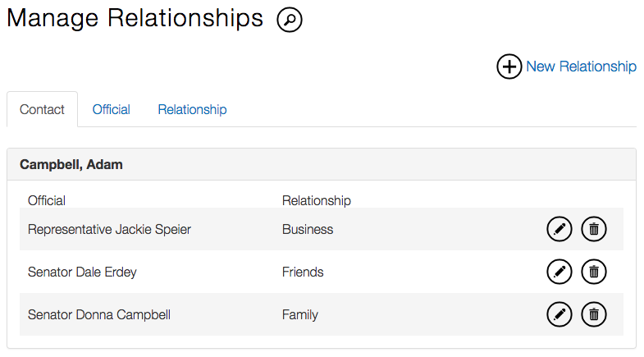Edit the Senator Dale Erdey relationship

[x=560, y=272]
